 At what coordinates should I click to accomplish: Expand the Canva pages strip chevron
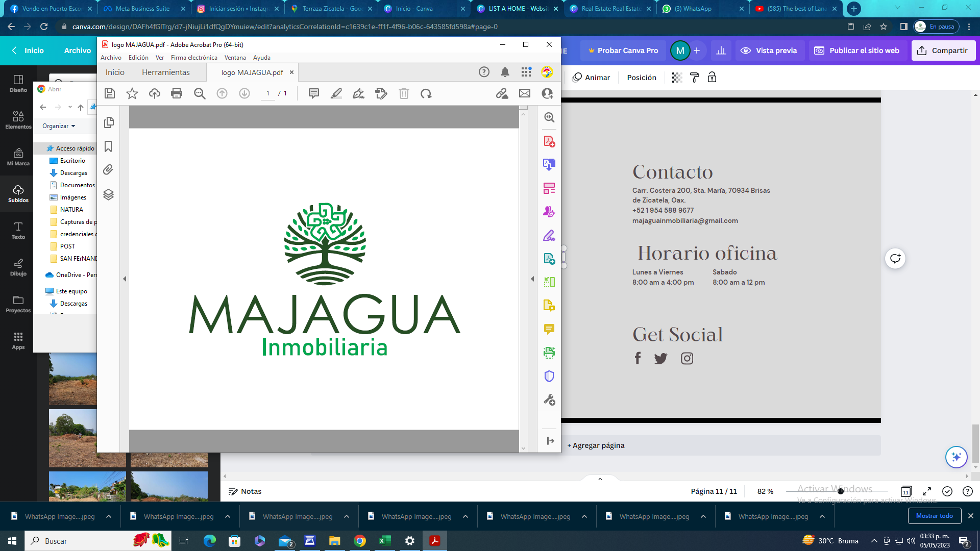(x=600, y=479)
